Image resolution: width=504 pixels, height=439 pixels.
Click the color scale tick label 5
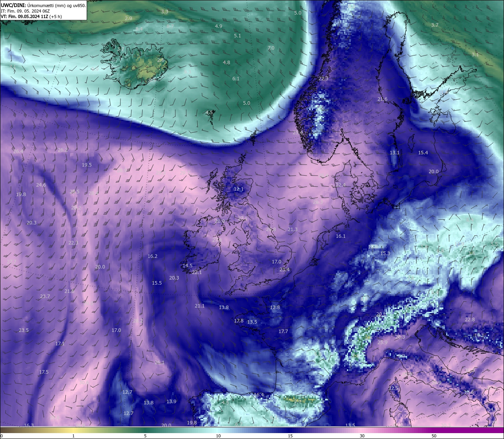tap(145, 435)
